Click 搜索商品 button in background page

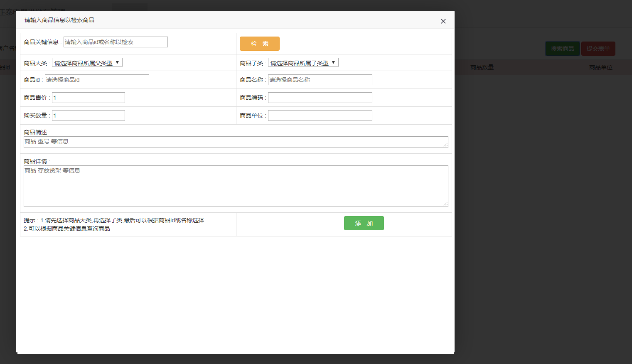[563, 49]
